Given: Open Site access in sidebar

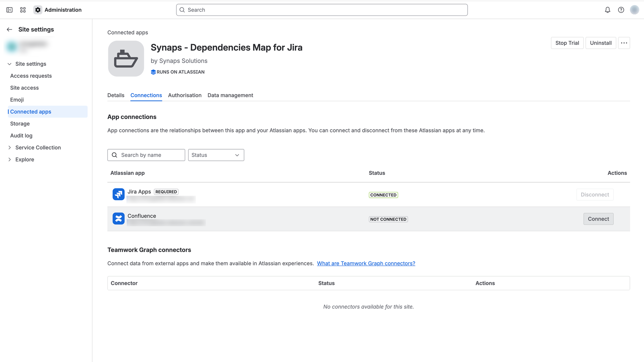Looking at the screenshot, I should [24, 88].
